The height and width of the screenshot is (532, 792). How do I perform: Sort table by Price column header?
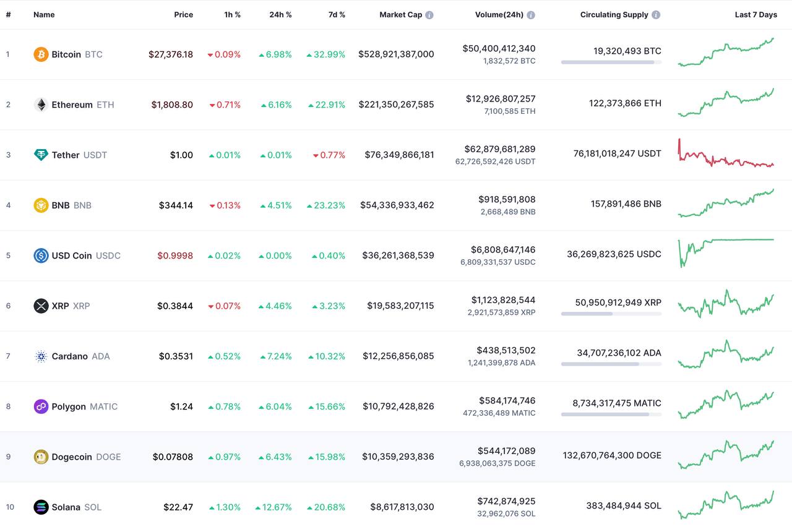click(183, 15)
